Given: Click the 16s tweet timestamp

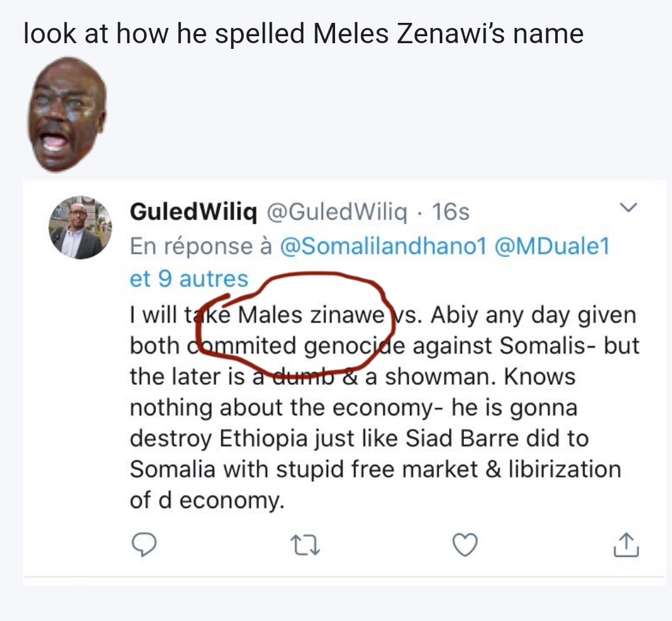Looking at the screenshot, I should pos(450,212).
